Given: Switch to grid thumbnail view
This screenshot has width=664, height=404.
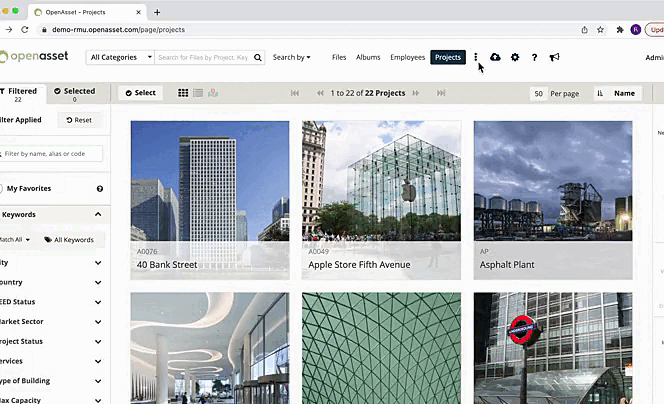Looking at the screenshot, I should click(x=183, y=93).
